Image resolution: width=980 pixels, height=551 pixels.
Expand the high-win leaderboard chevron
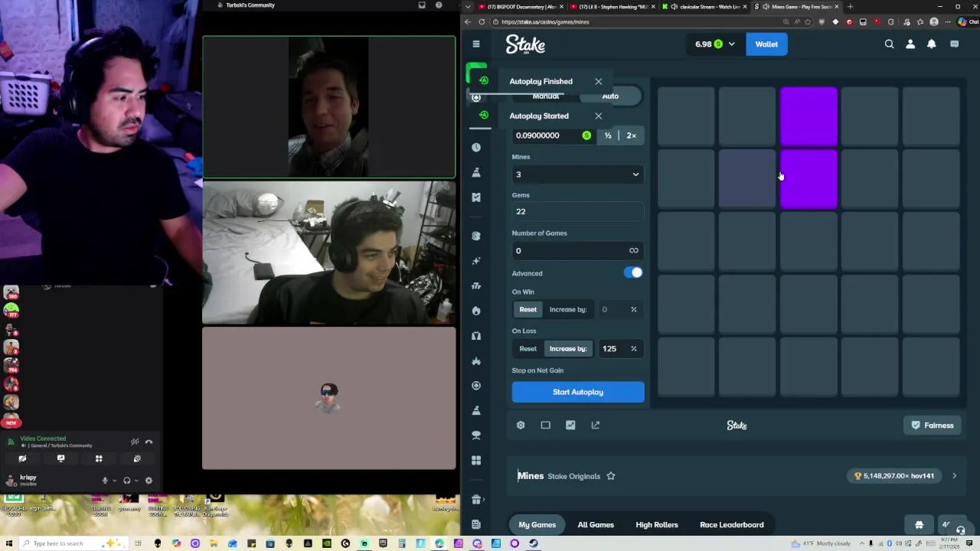point(954,476)
